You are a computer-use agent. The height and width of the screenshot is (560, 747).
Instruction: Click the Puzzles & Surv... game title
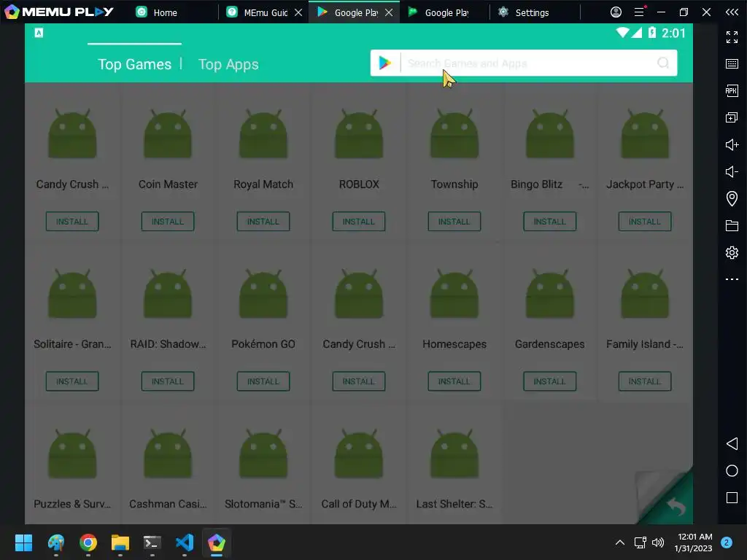72,504
